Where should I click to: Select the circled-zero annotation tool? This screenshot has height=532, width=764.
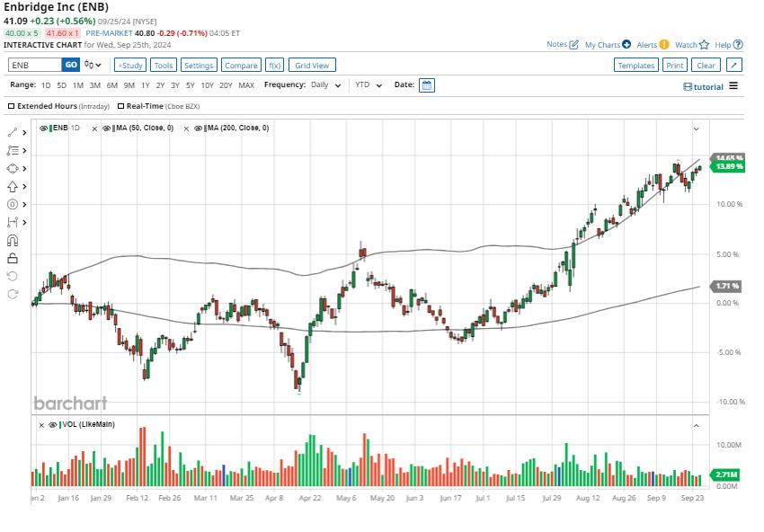click(x=13, y=205)
